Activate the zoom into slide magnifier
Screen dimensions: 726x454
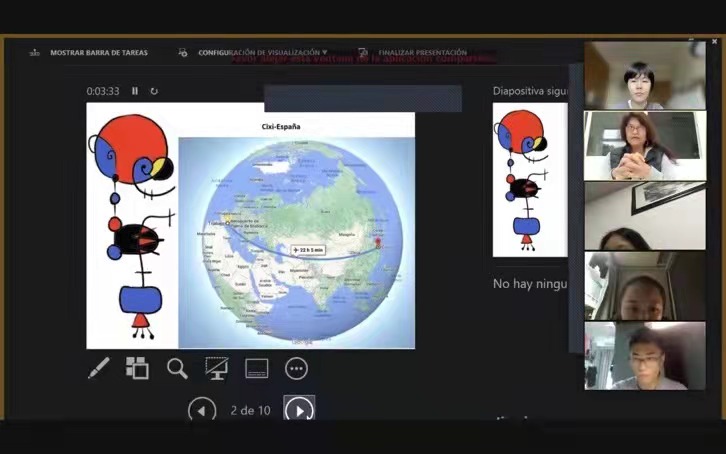point(177,368)
